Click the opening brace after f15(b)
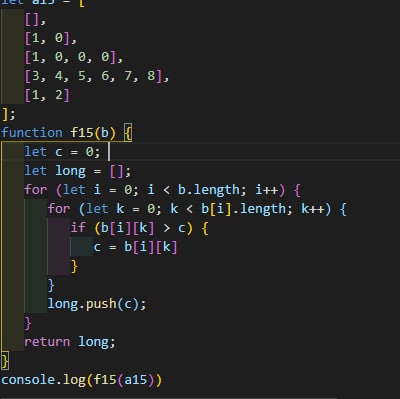Screen dimensions: 400x399 pos(128,133)
